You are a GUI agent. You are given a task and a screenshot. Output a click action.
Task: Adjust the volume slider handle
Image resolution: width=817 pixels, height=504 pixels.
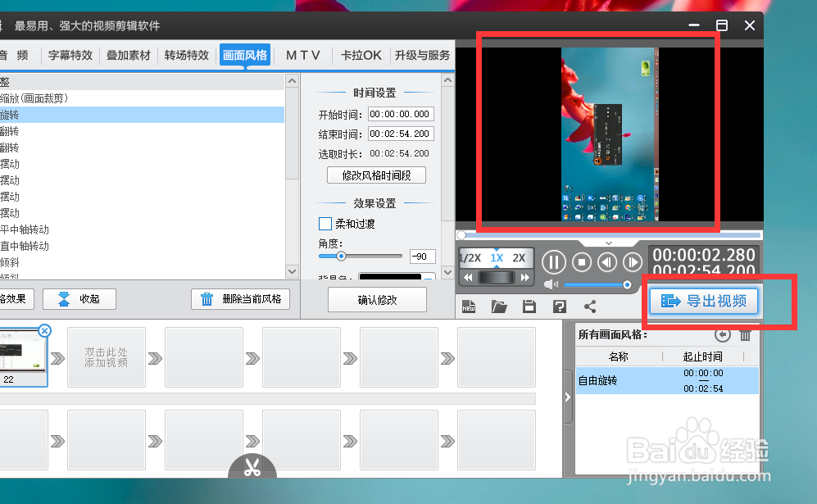coord(628,284)
